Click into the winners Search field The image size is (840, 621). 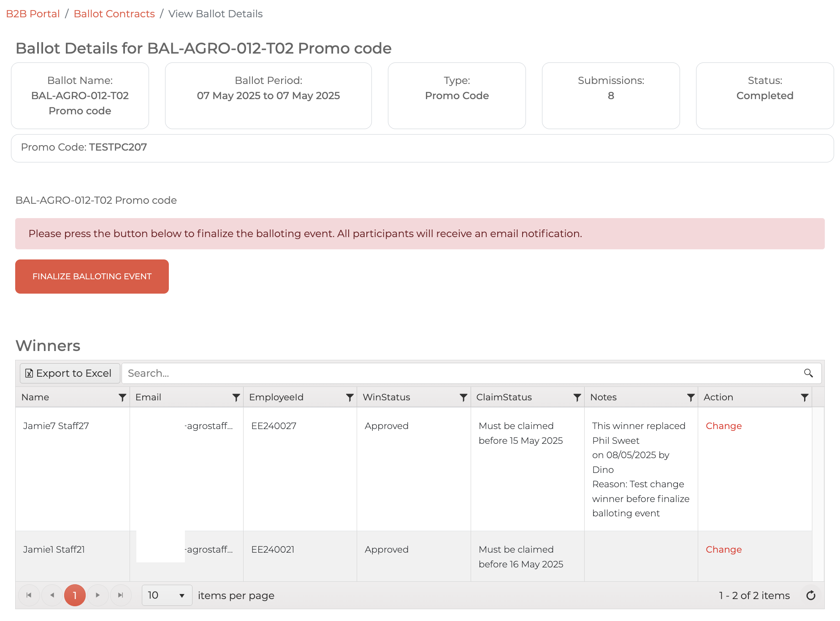460,373
